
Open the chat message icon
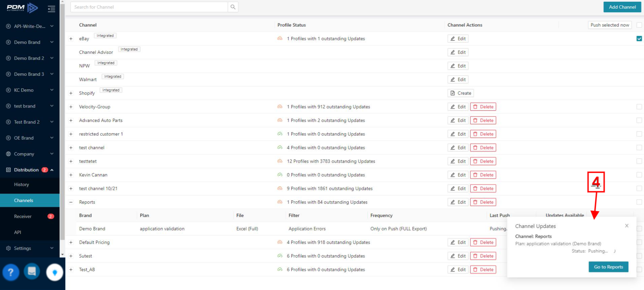(x=32, y=272)
